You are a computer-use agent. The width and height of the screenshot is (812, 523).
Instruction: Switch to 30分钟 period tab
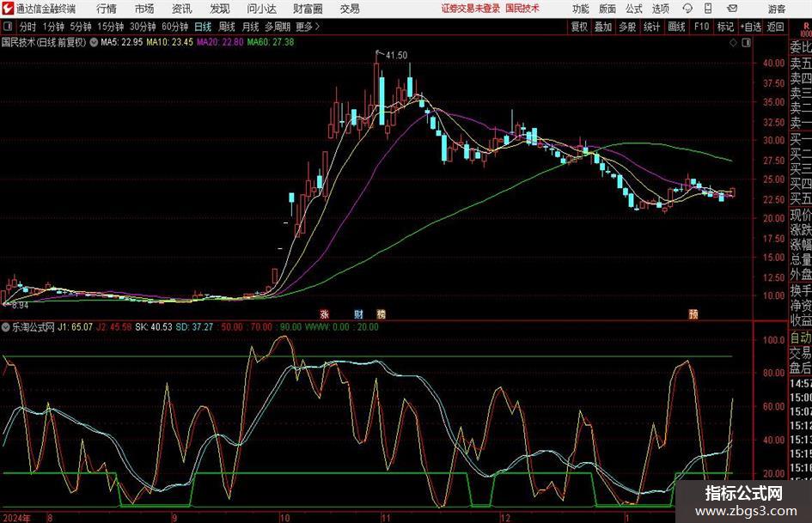[x=143, y=27]
